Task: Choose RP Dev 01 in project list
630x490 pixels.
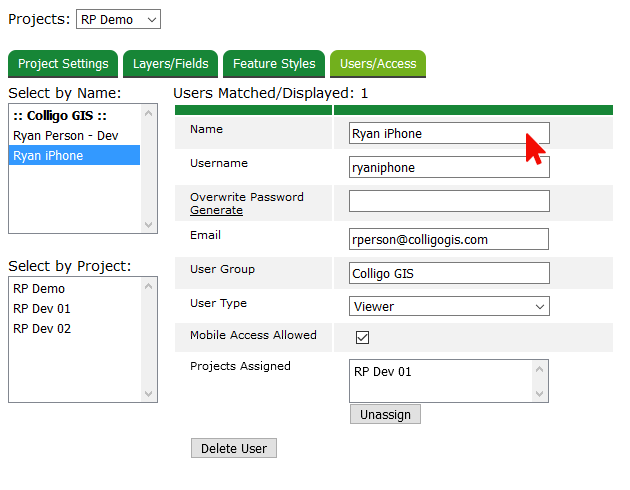Action: [x=42, y=308]
